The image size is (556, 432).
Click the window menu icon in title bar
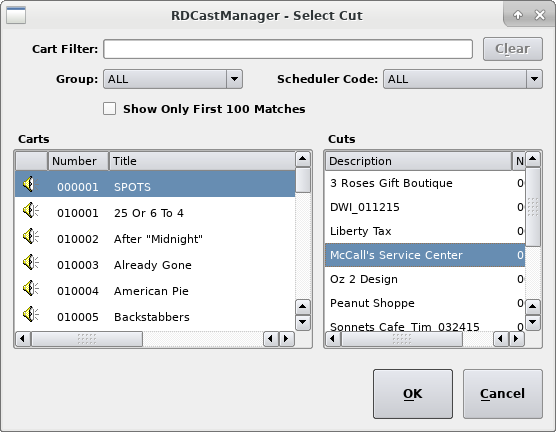point(16,15)
